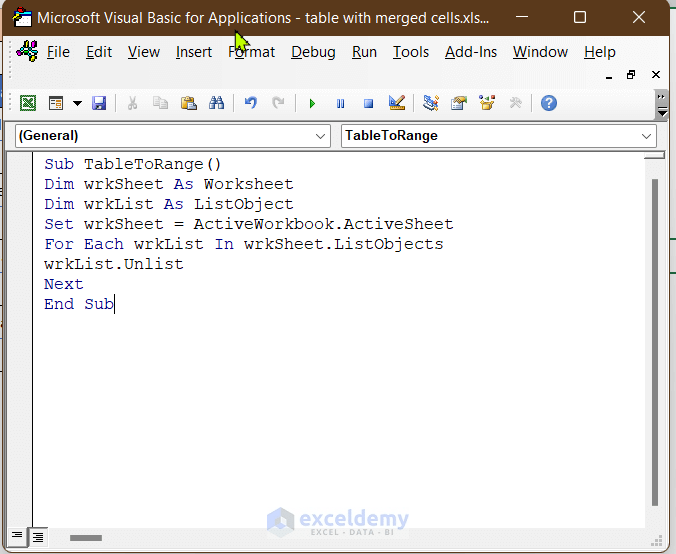Click the Insert UserForm toolbar icon
Image resolution: width=676 pixels, height=554 pixels.
point(56,103)
